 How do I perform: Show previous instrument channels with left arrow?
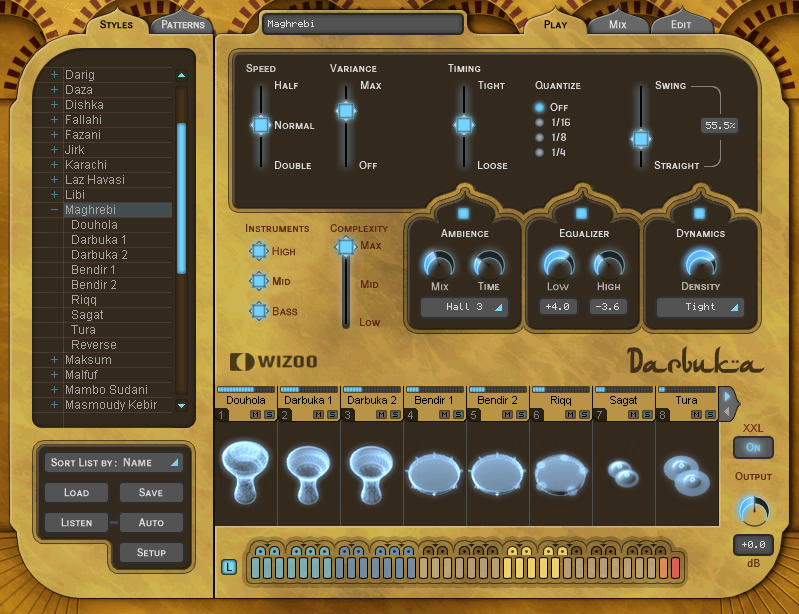tap(727, 411)
